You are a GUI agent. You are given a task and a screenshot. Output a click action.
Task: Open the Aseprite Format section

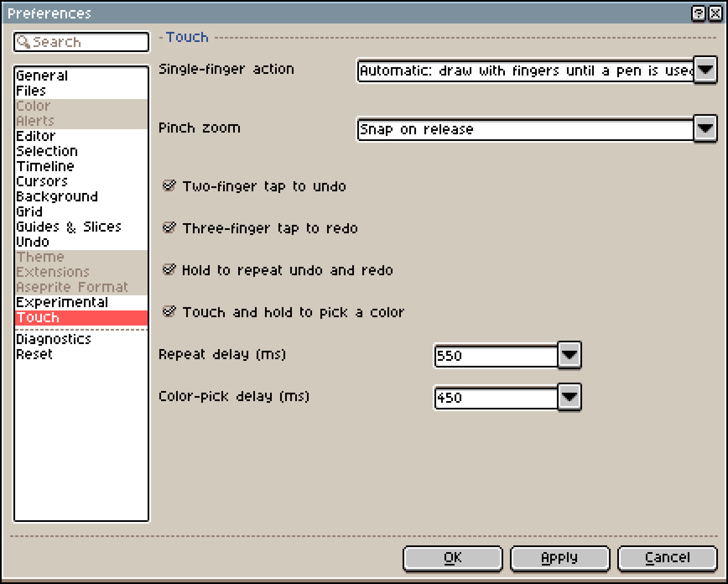point(81,287)
